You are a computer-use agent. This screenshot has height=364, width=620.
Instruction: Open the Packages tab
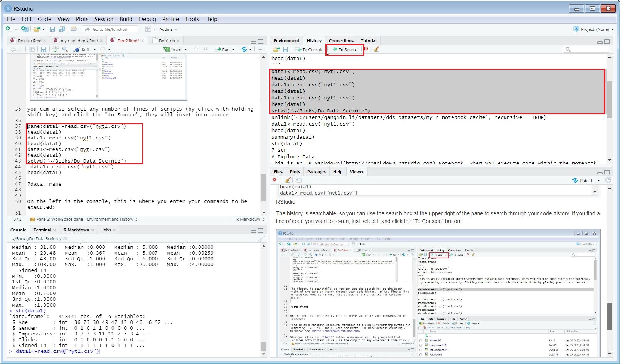[x=317, y=172]
